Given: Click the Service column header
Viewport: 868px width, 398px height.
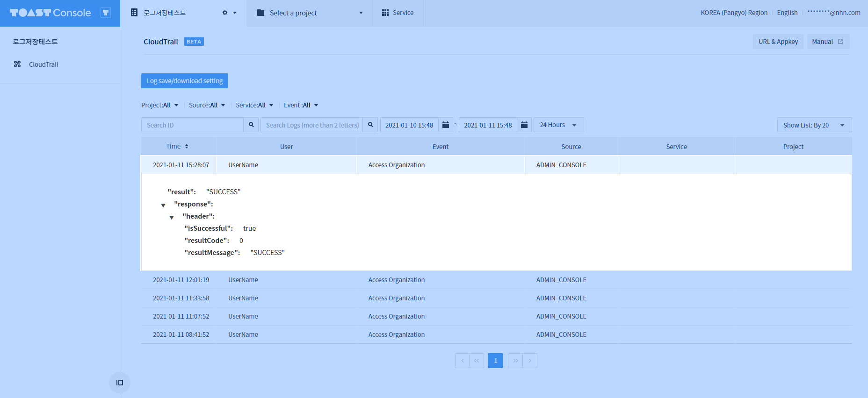Looking at the screenshot, I should click(676, 147).
